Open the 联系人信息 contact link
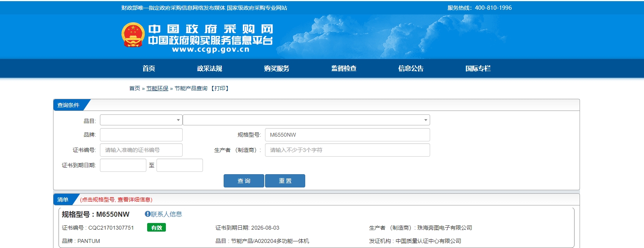 (x=166, y=214)
